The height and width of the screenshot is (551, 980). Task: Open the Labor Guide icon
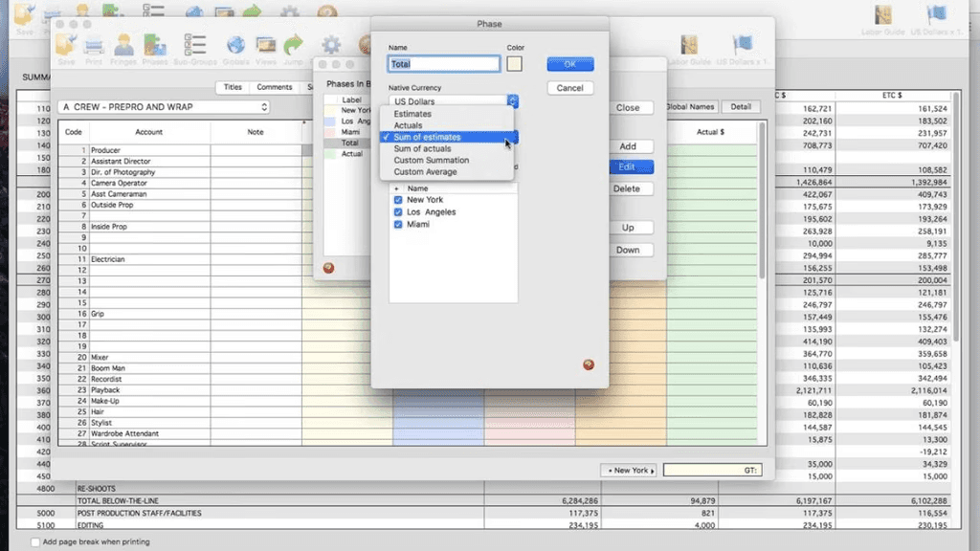point(689,49)
